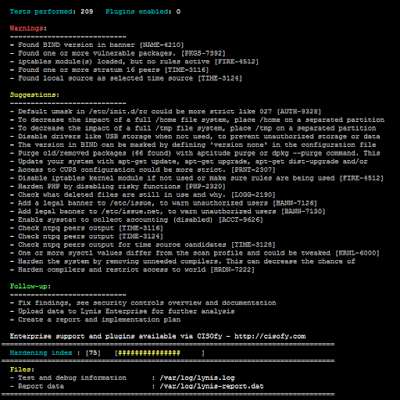Select Harden compilers suggestion HRDN-7222
The width and height of the screenshot is (400, 400).
click(132, 270)
